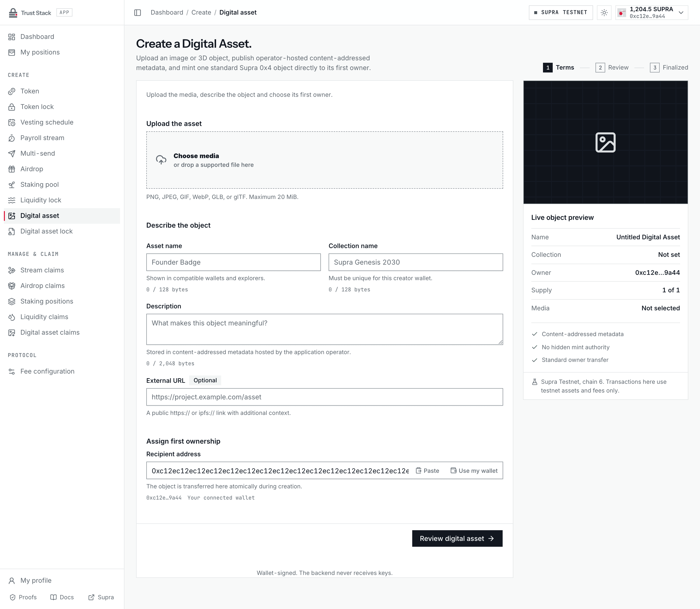Click the Recipient address field
The image size is (700, 609).
(x=280, y=471)
